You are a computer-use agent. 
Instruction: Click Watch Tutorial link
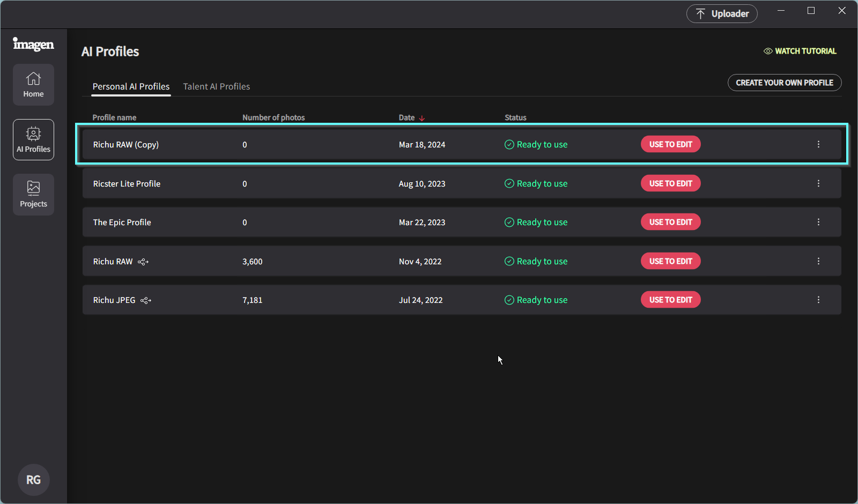point(800,51)
